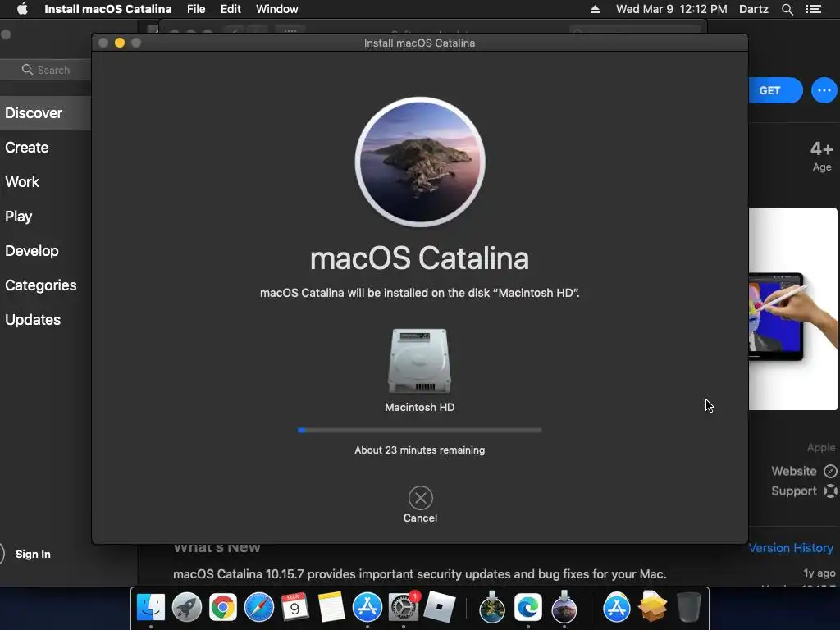Select Discover in App Store sidebar

click(46, 113)
